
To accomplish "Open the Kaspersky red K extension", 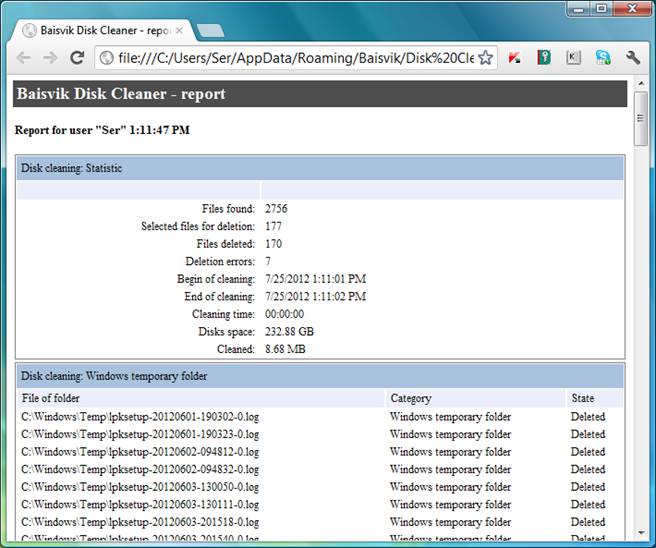I will coord(514,58).
